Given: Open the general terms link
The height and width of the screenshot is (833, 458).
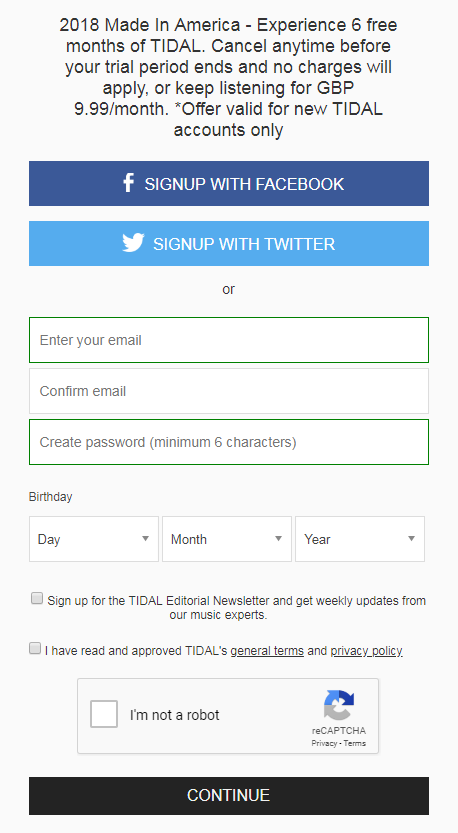Looking at the screenshot, I should point(267,651).
